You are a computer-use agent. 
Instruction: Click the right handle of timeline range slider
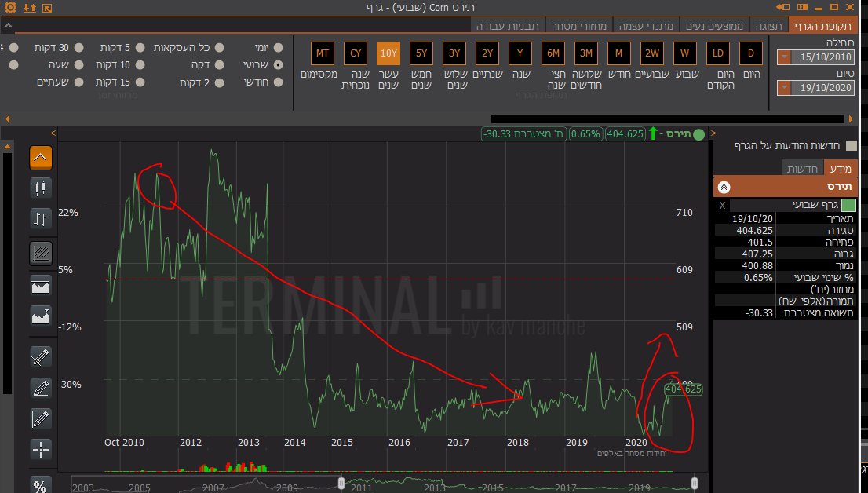pos(695,483)
